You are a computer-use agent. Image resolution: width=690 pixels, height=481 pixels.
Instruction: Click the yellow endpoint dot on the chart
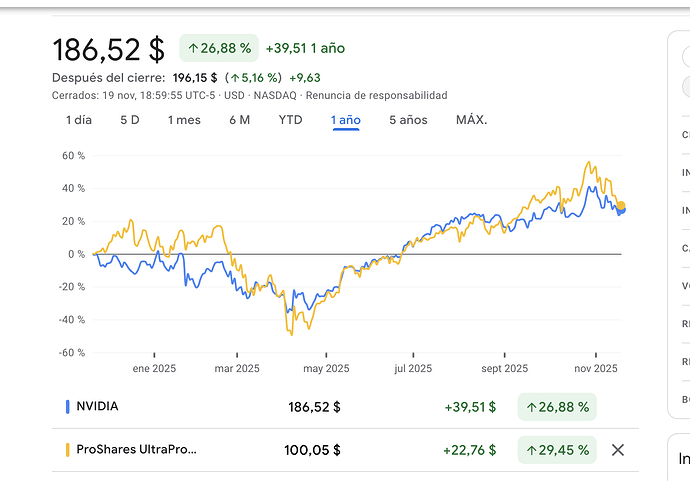621,206
